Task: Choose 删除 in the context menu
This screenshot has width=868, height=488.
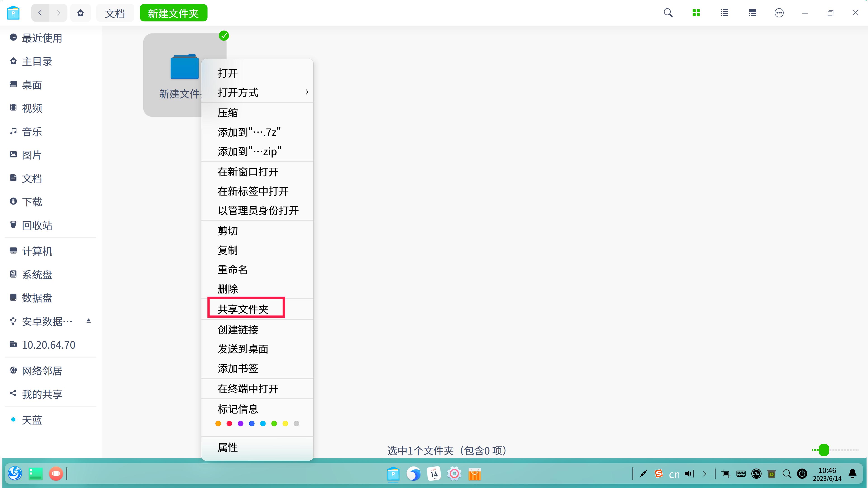Action: click(257, 289)
